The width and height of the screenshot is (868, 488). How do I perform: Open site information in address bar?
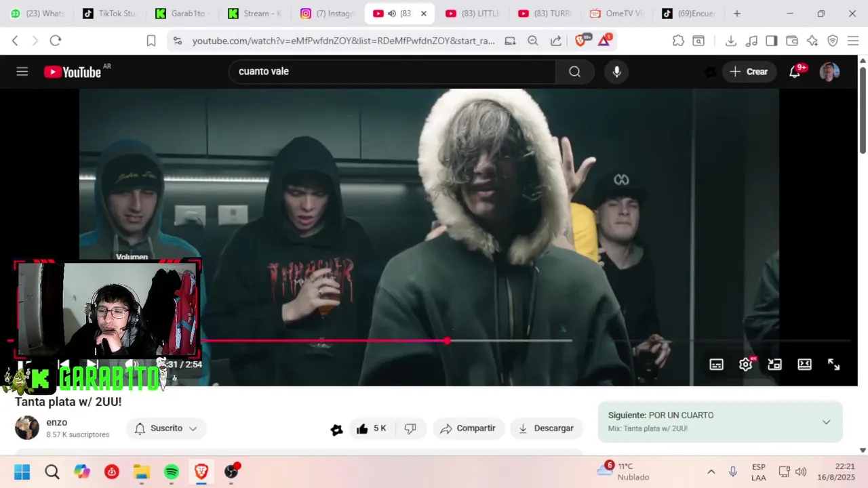tap(178, 41)
